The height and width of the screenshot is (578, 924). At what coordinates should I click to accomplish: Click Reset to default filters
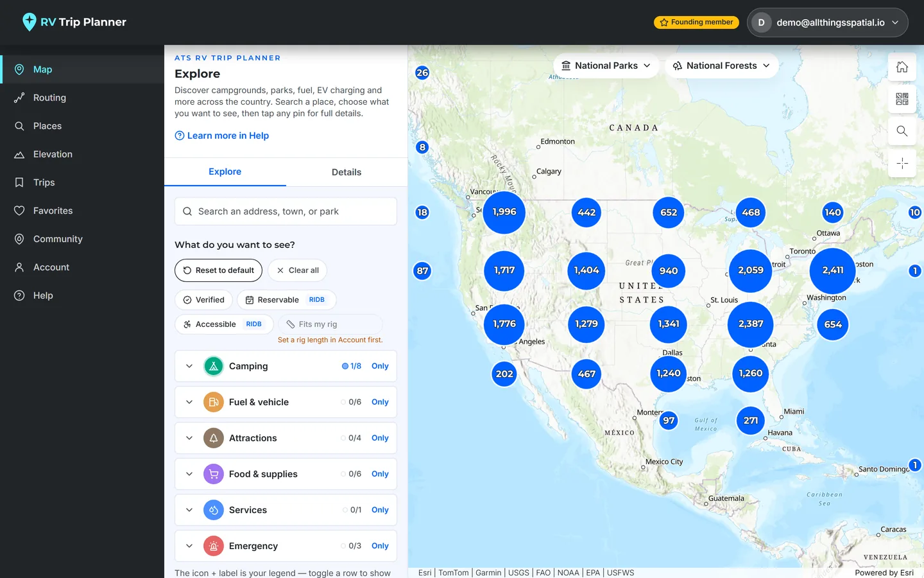point(219,270)
